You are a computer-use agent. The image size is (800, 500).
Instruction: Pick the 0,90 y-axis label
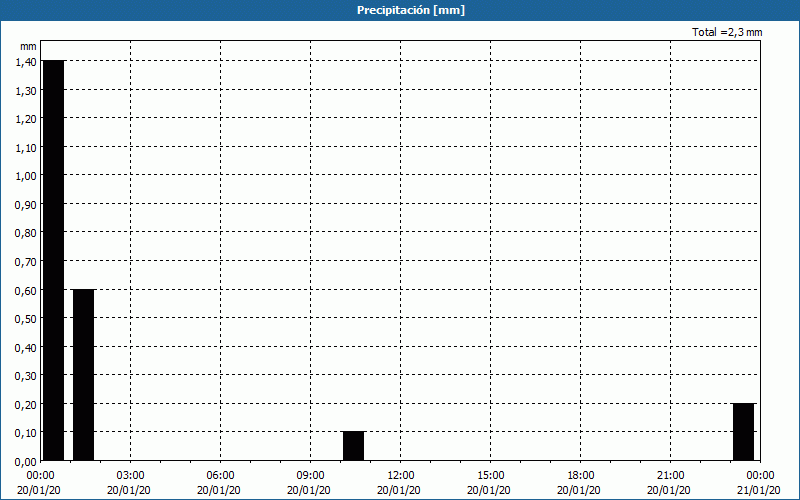coord(26,205)
